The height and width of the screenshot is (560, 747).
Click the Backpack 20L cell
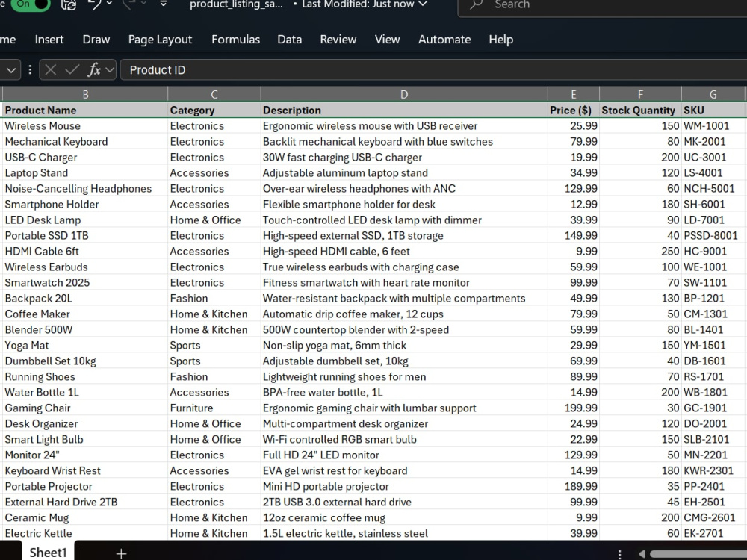click(85, 298)
